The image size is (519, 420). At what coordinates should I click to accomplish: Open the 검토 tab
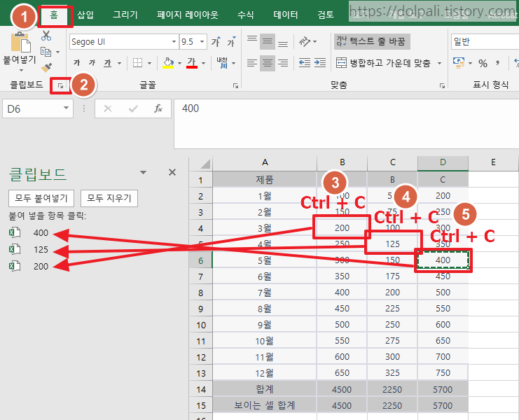point(326,15)
